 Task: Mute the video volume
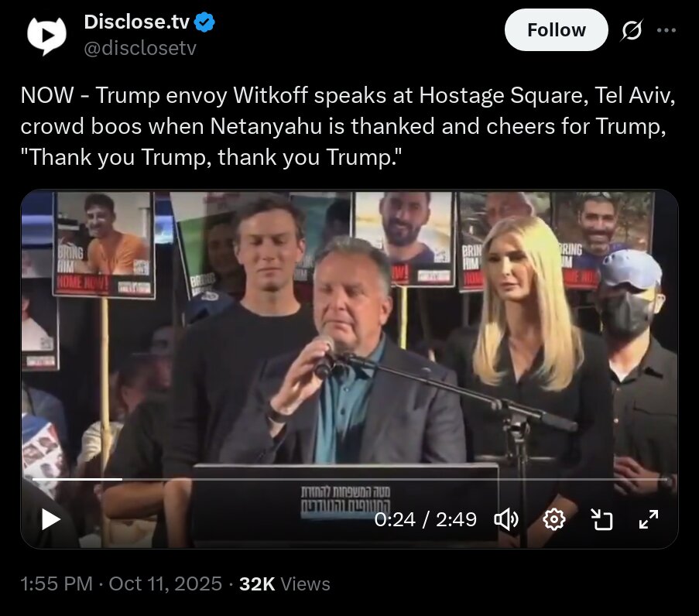coord(506,520)
